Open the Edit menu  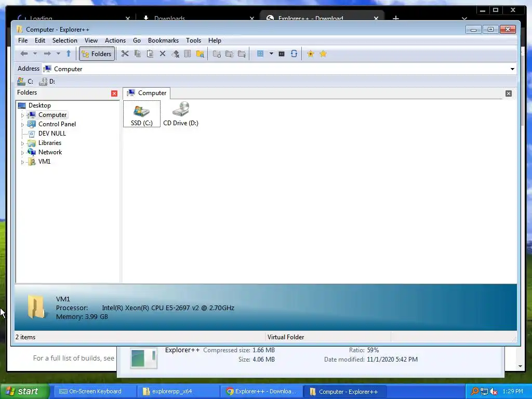(x=39, y=41)
